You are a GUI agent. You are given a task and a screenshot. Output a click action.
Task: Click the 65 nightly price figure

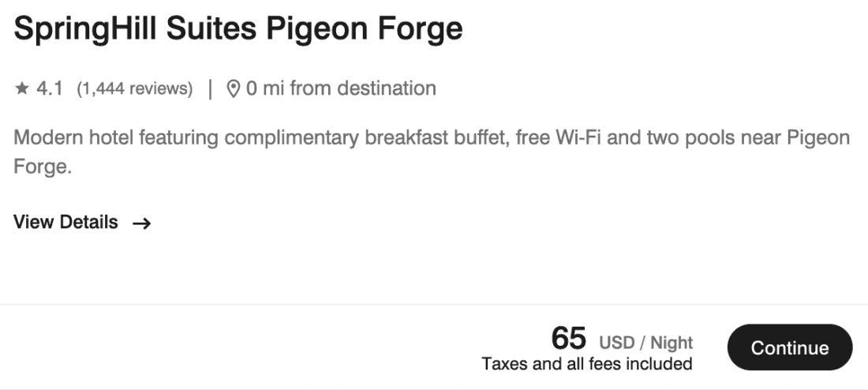click(x=568, y=339)
